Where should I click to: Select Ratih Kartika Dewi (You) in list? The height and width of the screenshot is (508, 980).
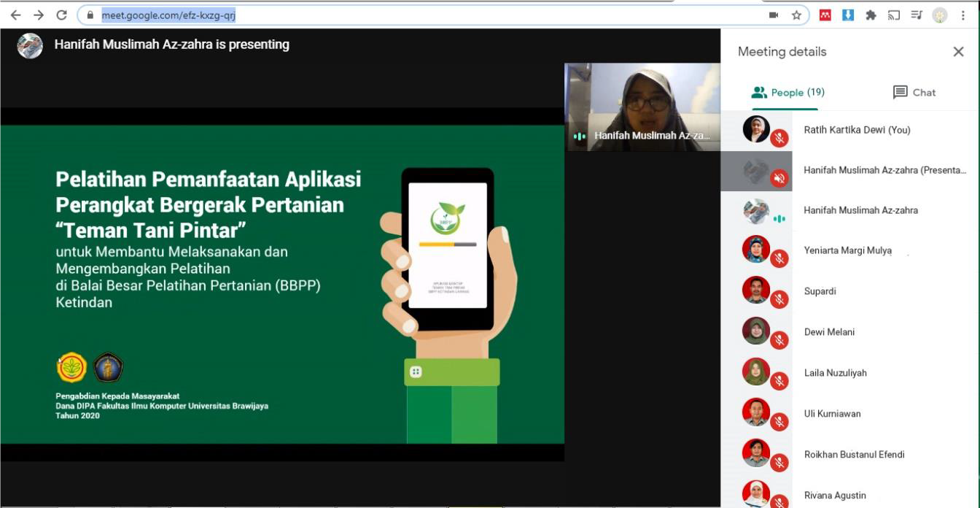point(849,130)
